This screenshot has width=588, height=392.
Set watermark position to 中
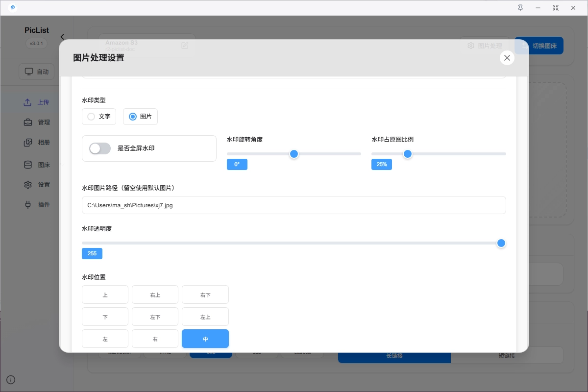point(205,339)
